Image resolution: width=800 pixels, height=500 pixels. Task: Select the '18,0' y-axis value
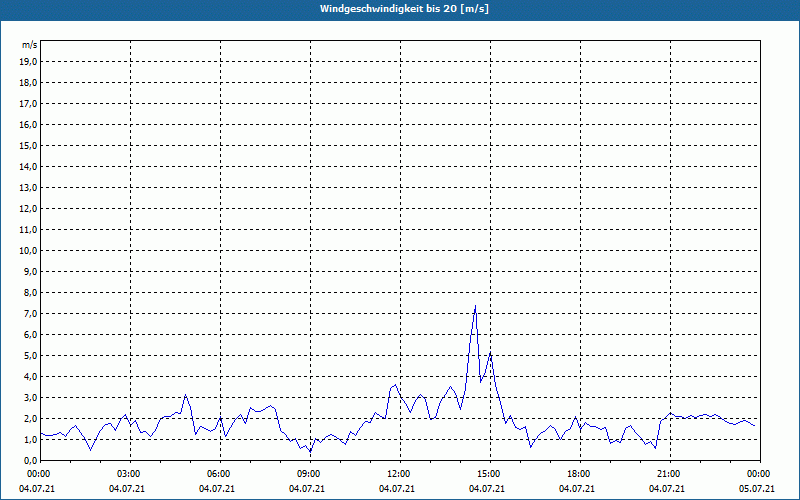tap(29, 83)
